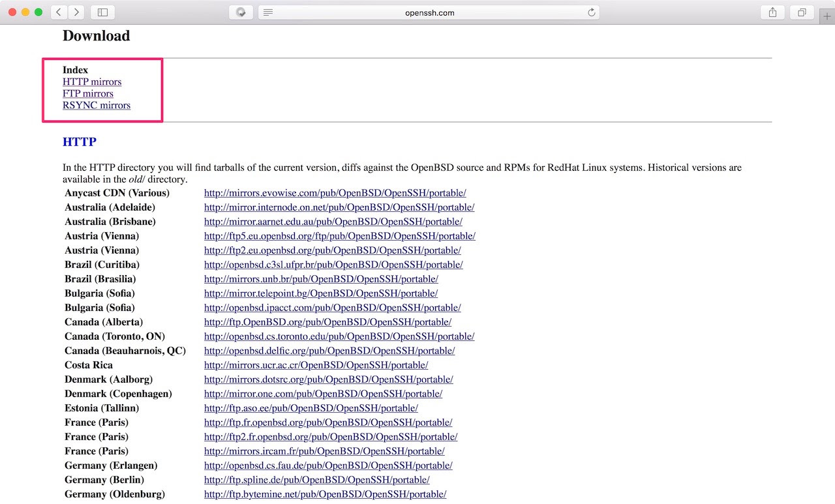
Task: Jump to RSYNC mirrors section
Action: coord(97,105)
